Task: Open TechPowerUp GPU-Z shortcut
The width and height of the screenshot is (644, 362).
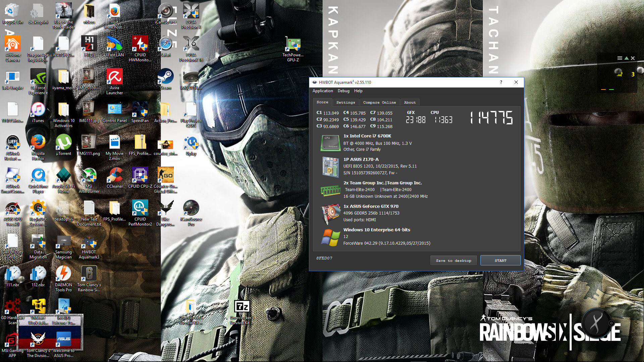Action: pyautogui.click(x=293, y=49)
